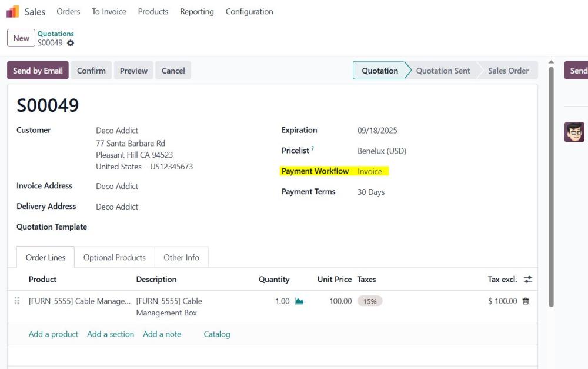Open the Delivery Address field dropdown
The image size is (588, 369).
tap(117, 207)
